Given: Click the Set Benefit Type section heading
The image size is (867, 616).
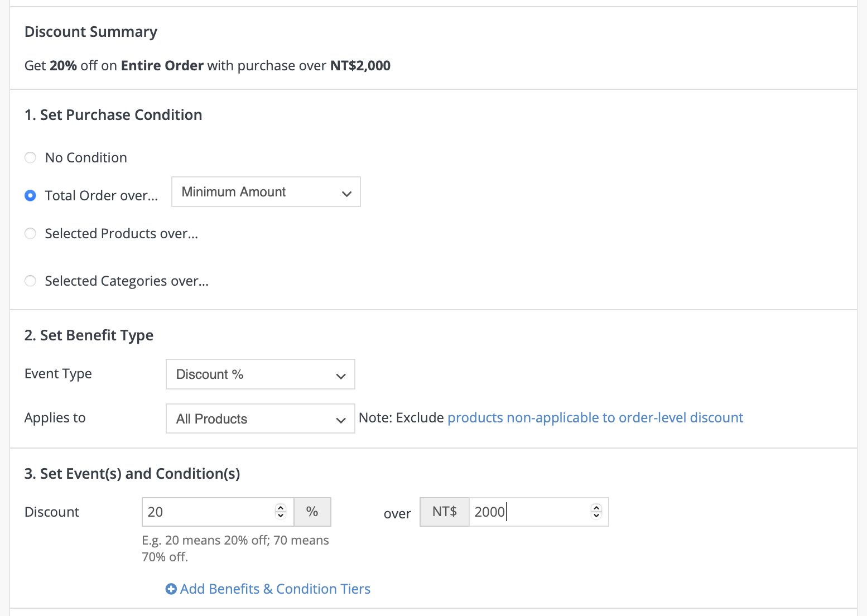Looking at the screenshot, I should tap(89, 335).
